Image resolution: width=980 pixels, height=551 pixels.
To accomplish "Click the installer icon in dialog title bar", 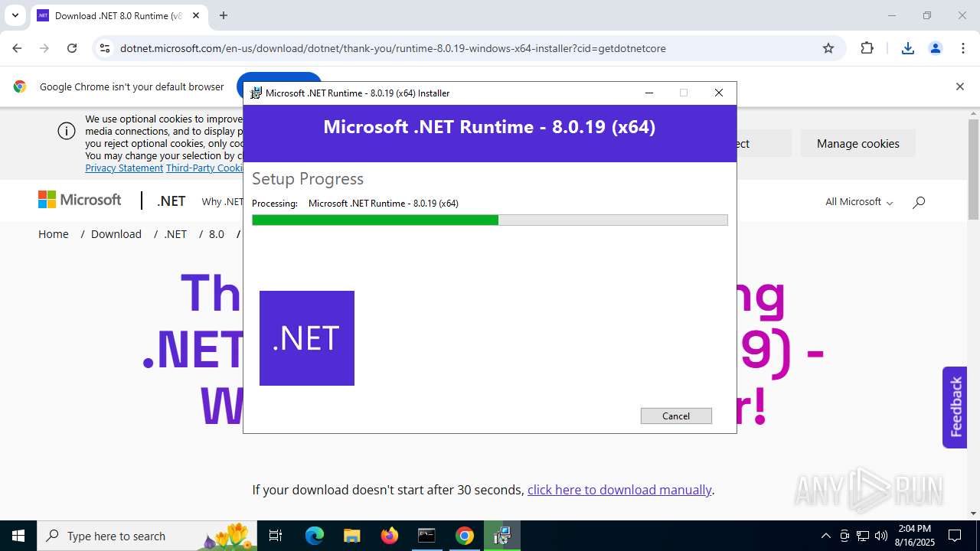I will point(256,93).
